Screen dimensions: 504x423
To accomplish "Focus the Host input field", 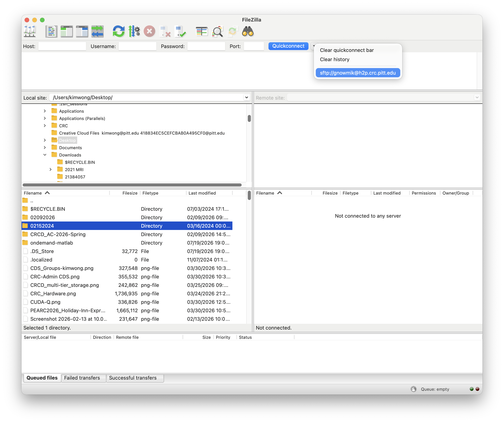I will click(x=62, y=46).
